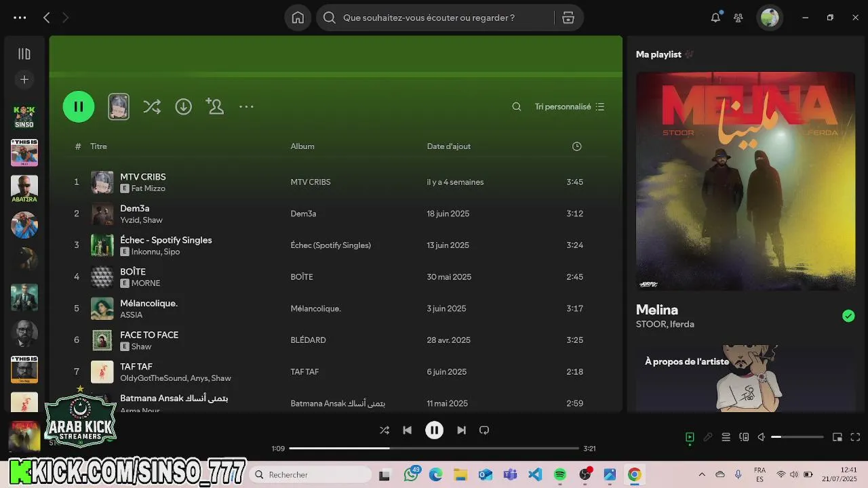
Task: Enable shuffle for this playlist header
Action: (x=152, y=106)
